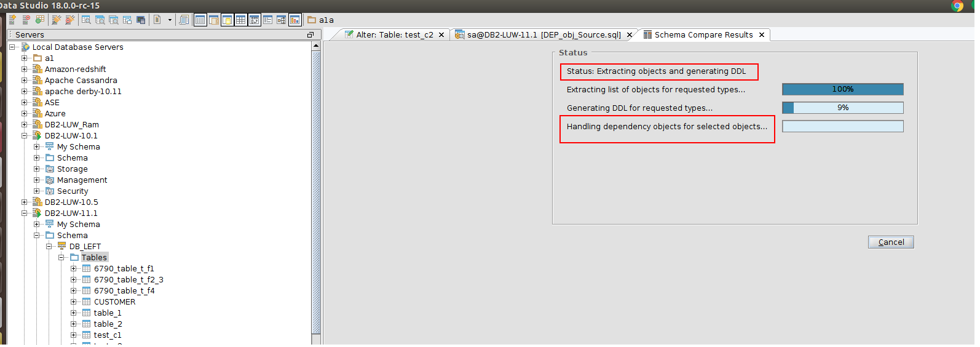Click the new document page toolbar icon

tap(157, 20)
